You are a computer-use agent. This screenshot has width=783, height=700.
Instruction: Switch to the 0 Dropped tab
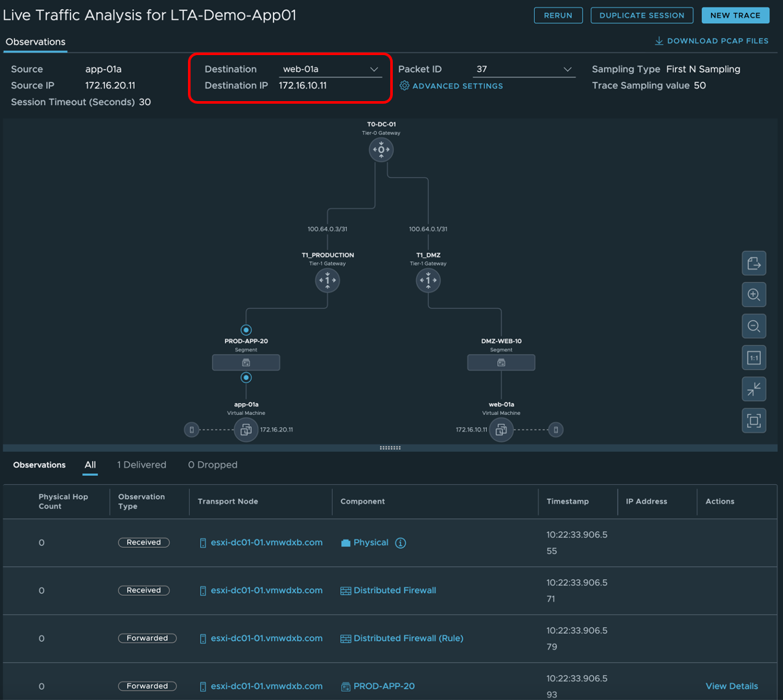click(x=213, y=465)
